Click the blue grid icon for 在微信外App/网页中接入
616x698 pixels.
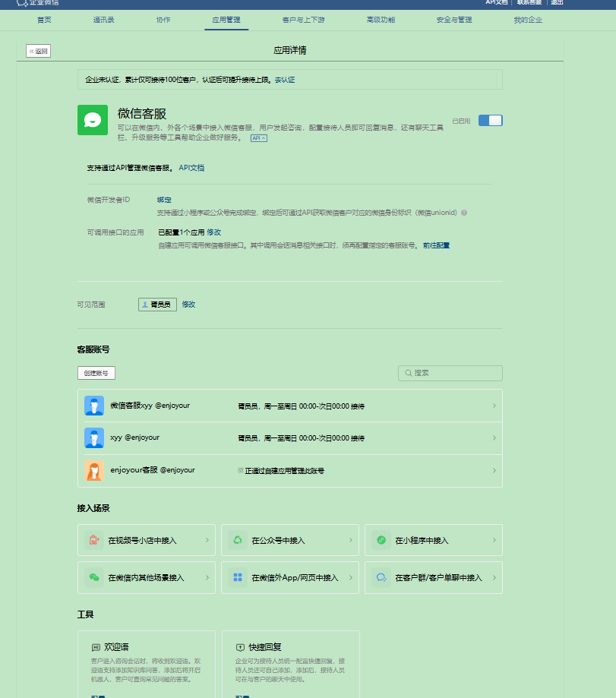[x=238, y=577]
